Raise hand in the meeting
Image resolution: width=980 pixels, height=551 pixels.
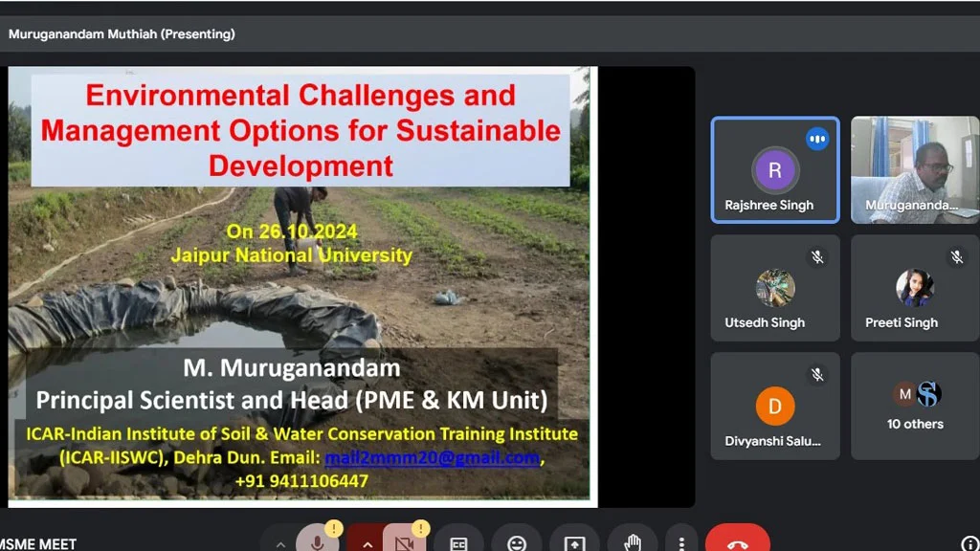[x=633, y=542]
